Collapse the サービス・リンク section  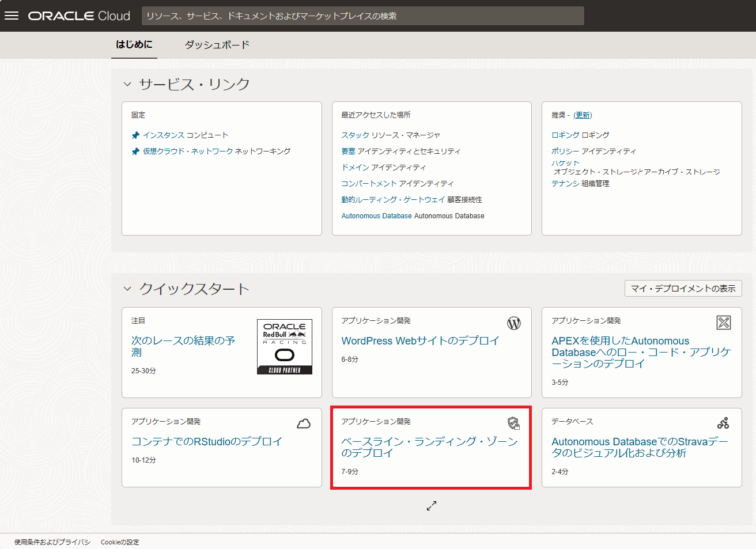coord(127,84)
